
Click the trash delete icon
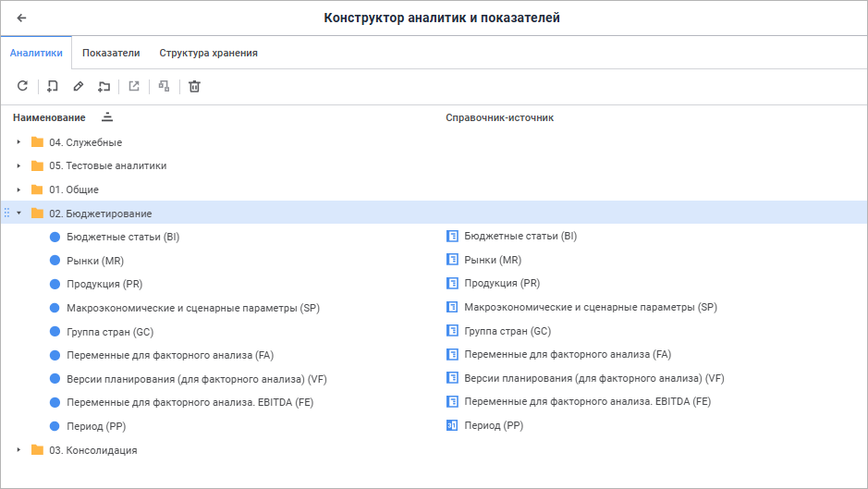(x=194, y=86)
